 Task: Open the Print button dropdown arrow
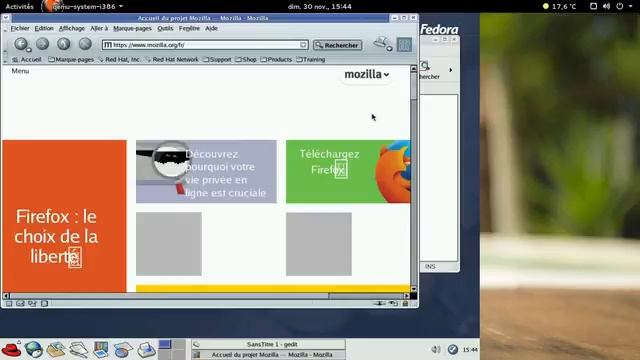(x=389, y=49)
